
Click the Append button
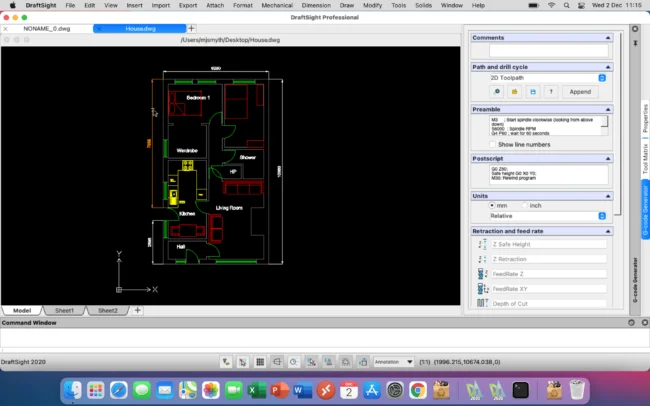click(x=579, y=91)
